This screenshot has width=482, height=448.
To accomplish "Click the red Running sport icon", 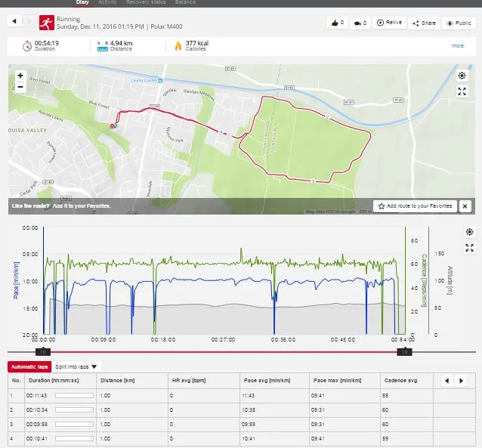I will click(x=47, y=23).
